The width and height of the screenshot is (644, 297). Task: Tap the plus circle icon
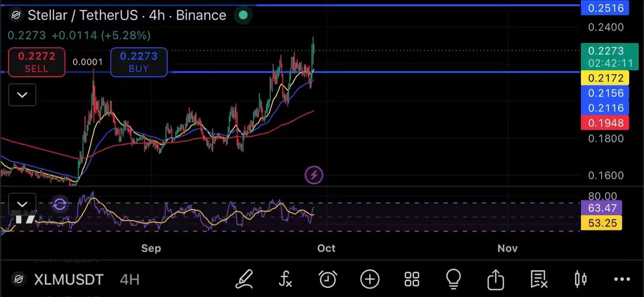tap(370, 279)
